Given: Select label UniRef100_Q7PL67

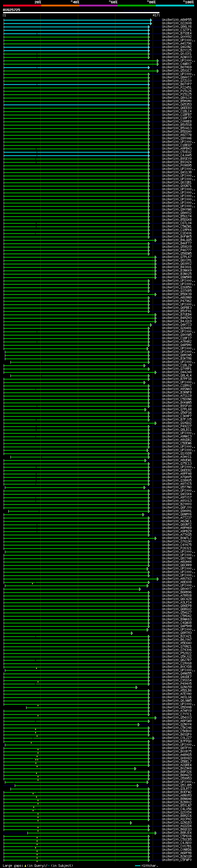Looking at the screenshot, I should coord(177,257).
